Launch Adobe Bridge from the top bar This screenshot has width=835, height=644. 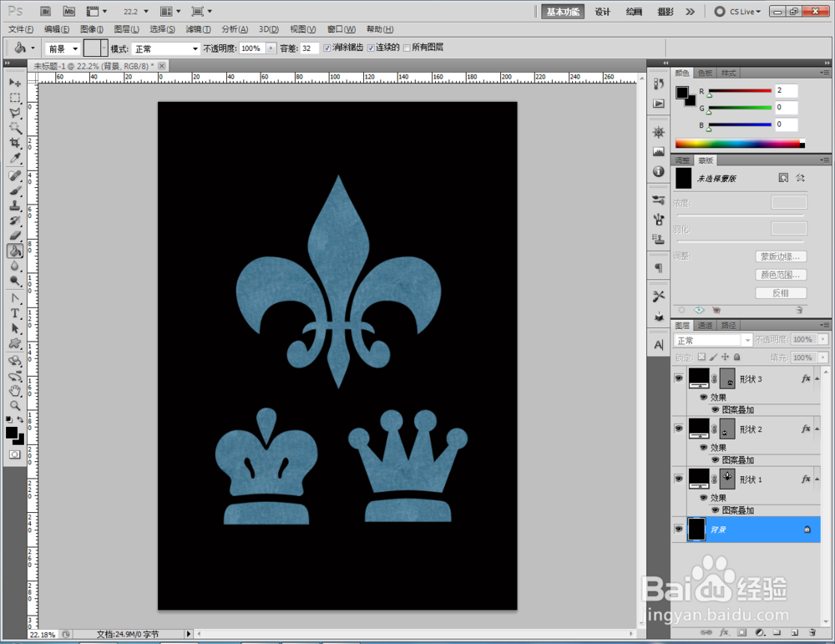click(46, 11)
